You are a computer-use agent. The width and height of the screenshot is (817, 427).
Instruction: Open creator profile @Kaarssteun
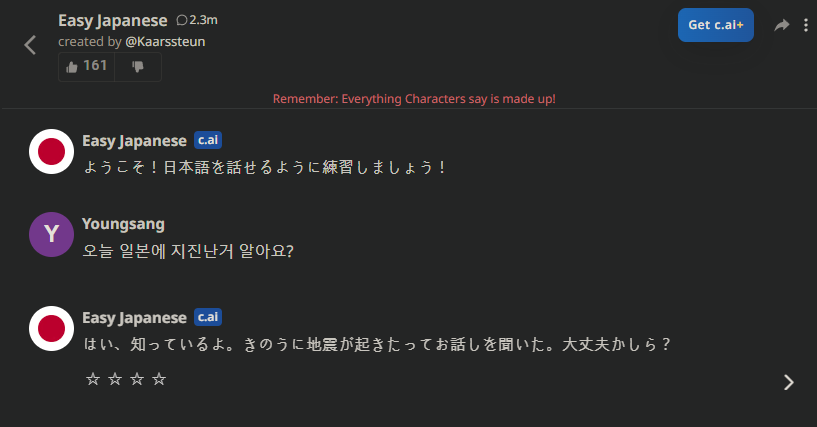[165, 42]
